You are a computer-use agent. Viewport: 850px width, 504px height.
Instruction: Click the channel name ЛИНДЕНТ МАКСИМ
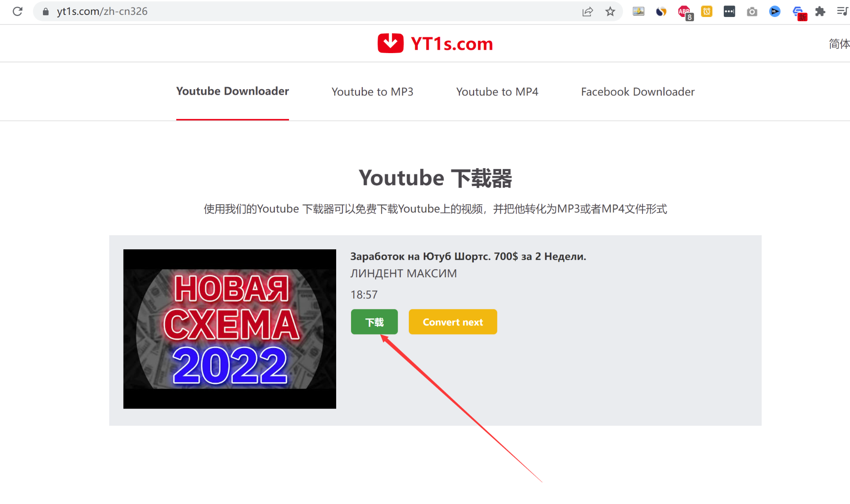point(403,273)
